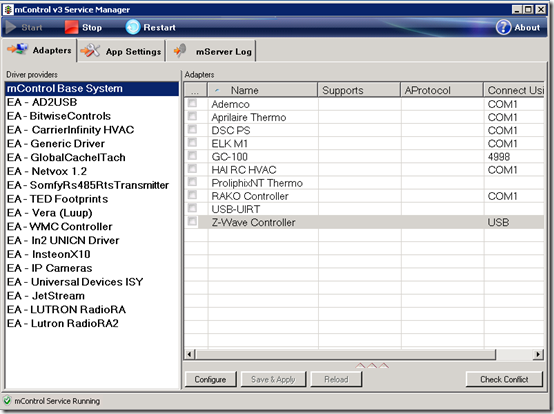
Task: Click the mControl title bar app icon
Action: (x=8, y=10)
